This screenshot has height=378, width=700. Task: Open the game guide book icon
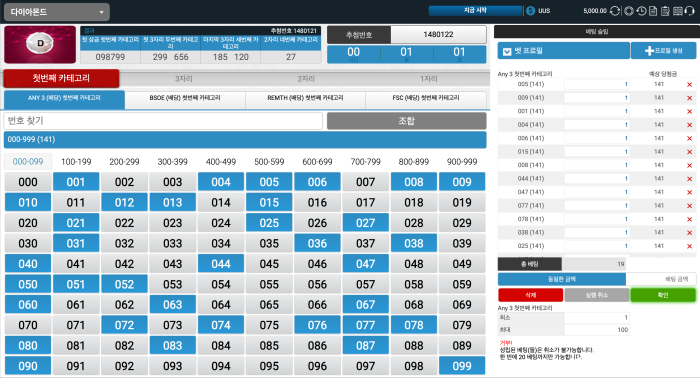pos(678,11)
